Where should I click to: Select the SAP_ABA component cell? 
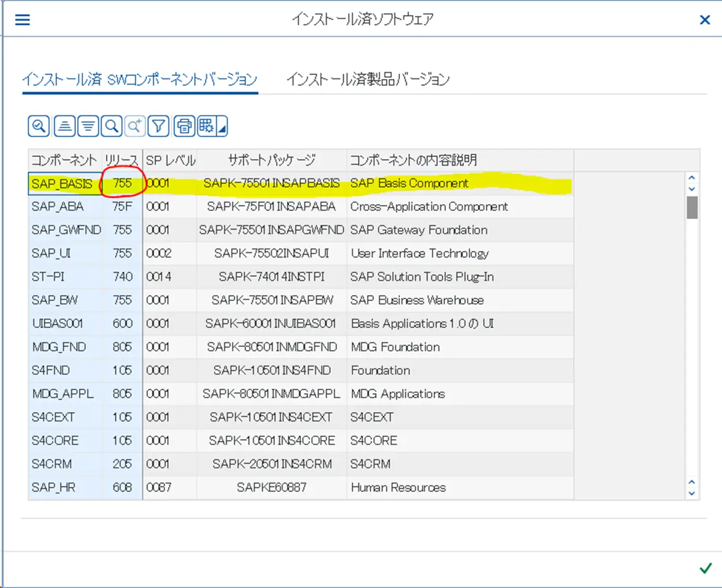point(66,206)
